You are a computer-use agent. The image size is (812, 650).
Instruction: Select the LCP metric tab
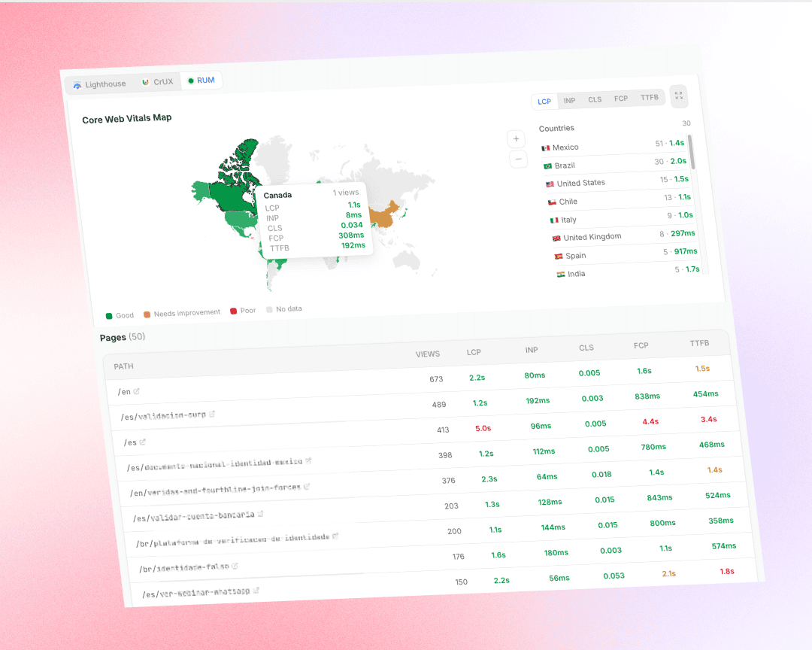544,102
